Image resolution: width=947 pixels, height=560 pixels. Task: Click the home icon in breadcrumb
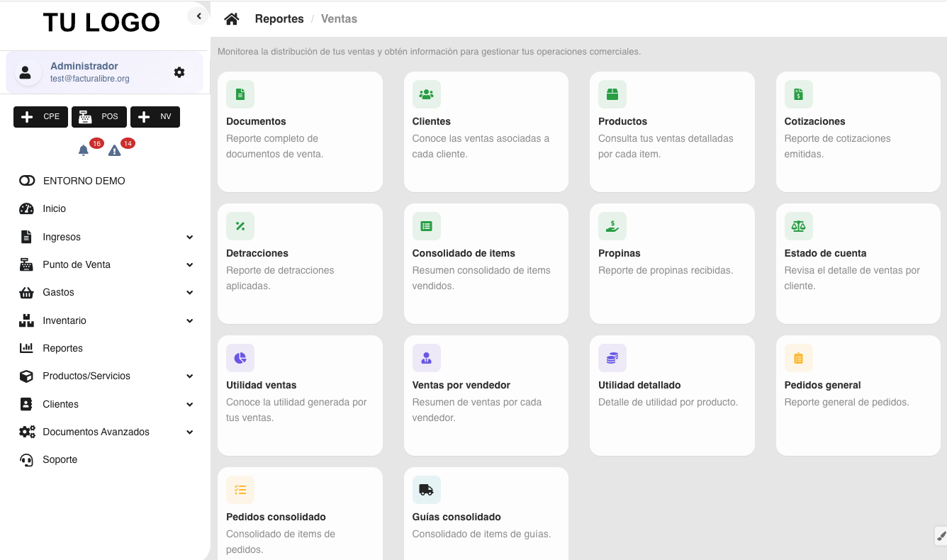click(232, 19)
